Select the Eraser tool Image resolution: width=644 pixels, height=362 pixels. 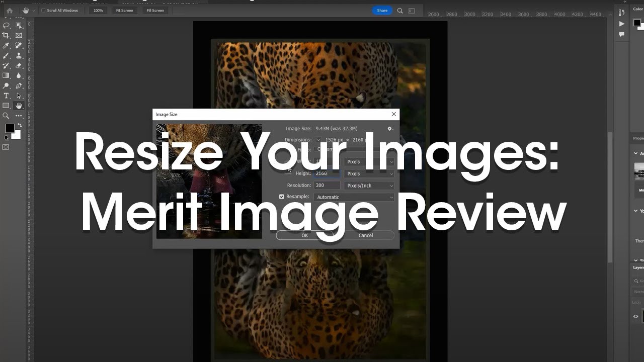click(19, 65)
